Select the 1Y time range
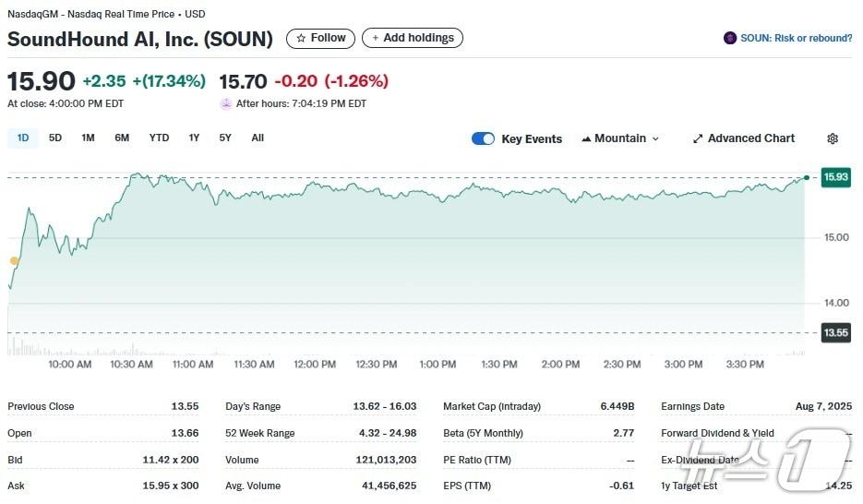 tap(194, 138)
